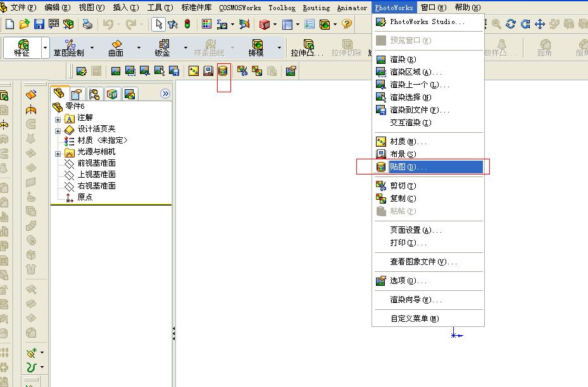Switch to the PropertyManager tab
Viewport: 588px width, 387px height.
(x=77, y=94)
